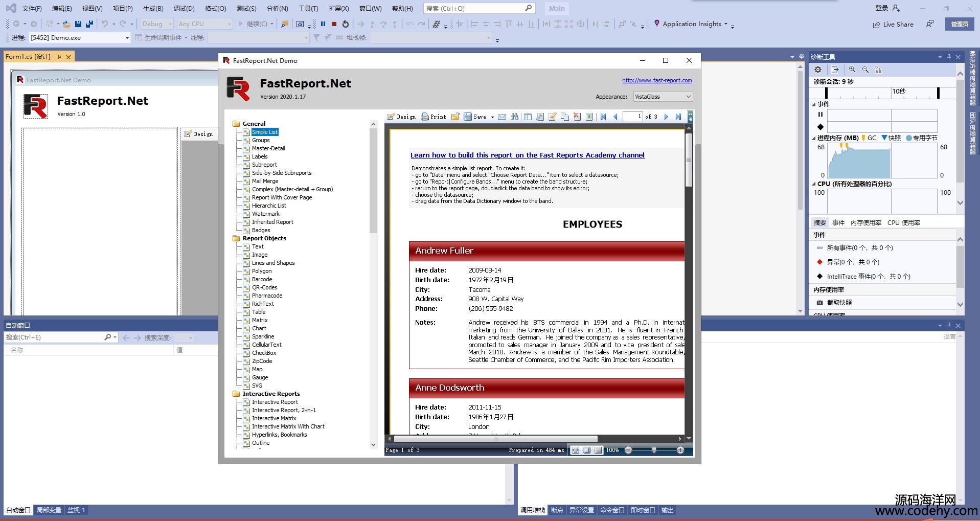Image resolution: width=980 pixels, height=521 pixels.
Task: Set page width zoom mode icon
Action: tap(576, 450)
